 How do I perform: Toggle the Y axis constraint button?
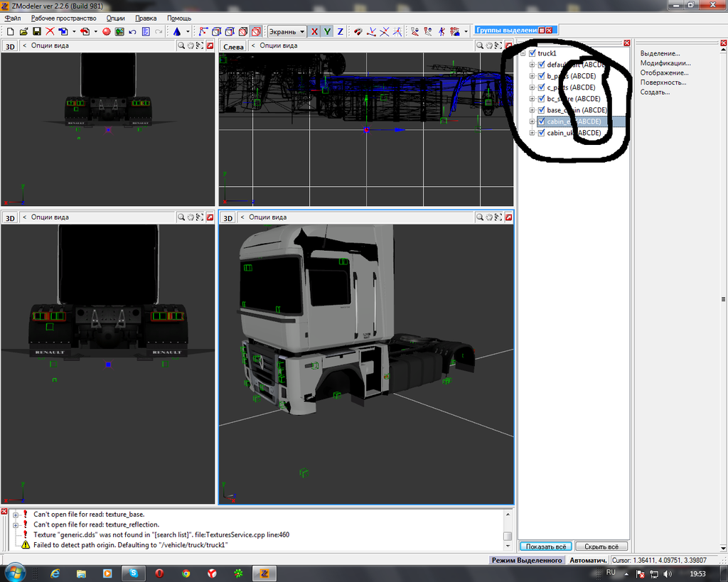[x=327, y=32]
